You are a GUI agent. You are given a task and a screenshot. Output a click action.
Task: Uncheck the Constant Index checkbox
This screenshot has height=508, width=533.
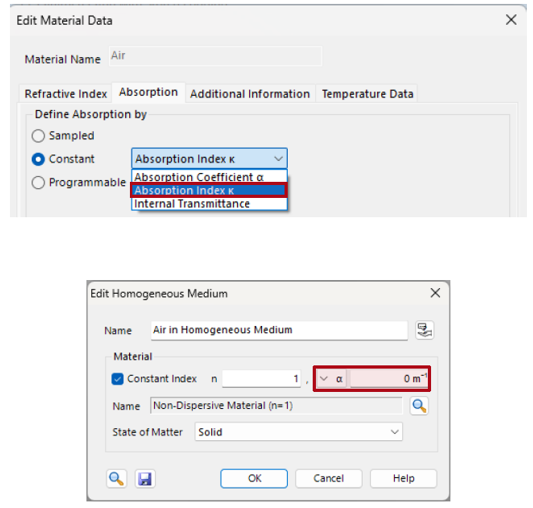(117, 379)
